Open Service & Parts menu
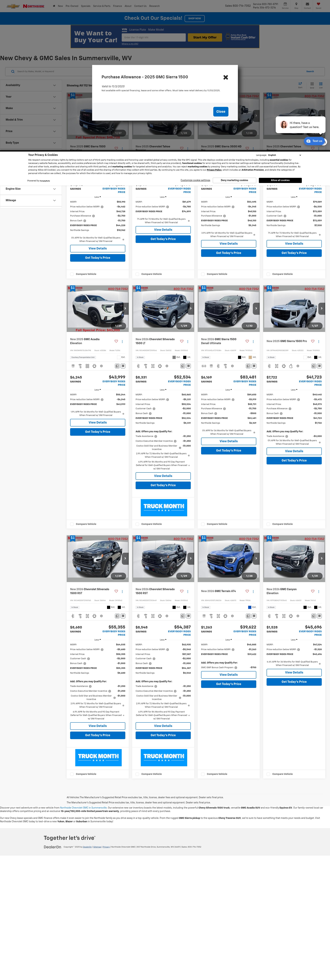 102,6
